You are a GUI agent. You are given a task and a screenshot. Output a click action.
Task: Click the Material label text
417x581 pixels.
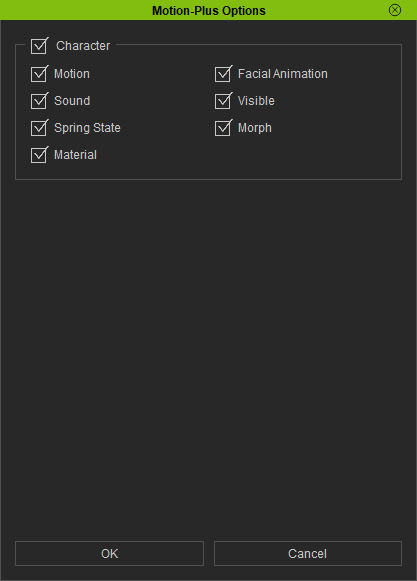click(75, 155)
